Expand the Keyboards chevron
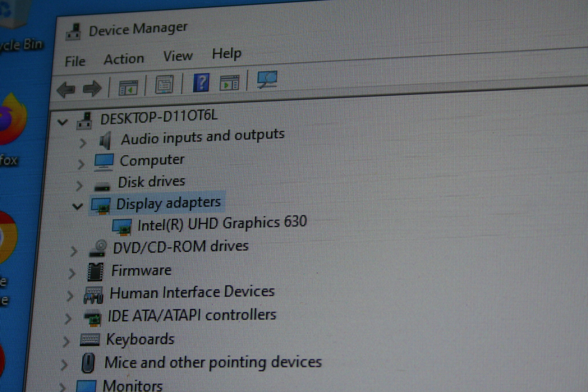 [66, 342]
